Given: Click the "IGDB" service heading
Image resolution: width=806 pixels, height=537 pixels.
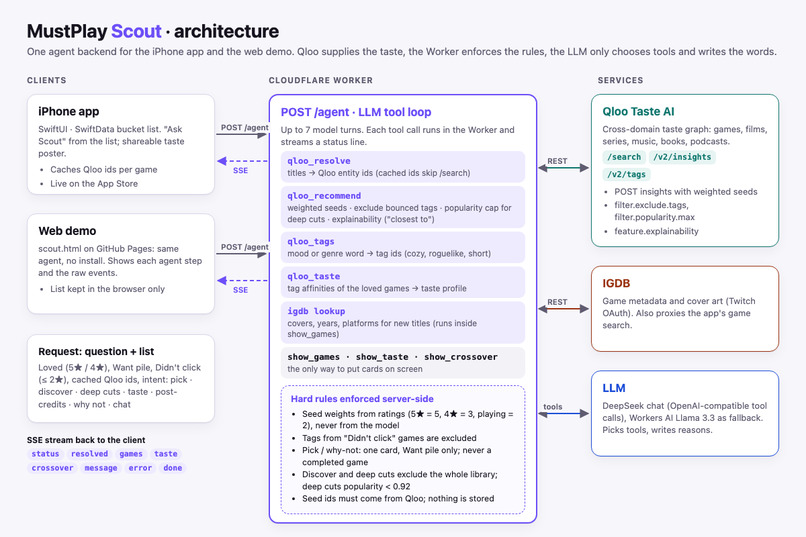Looking at the screenshot, I should 616,283.
